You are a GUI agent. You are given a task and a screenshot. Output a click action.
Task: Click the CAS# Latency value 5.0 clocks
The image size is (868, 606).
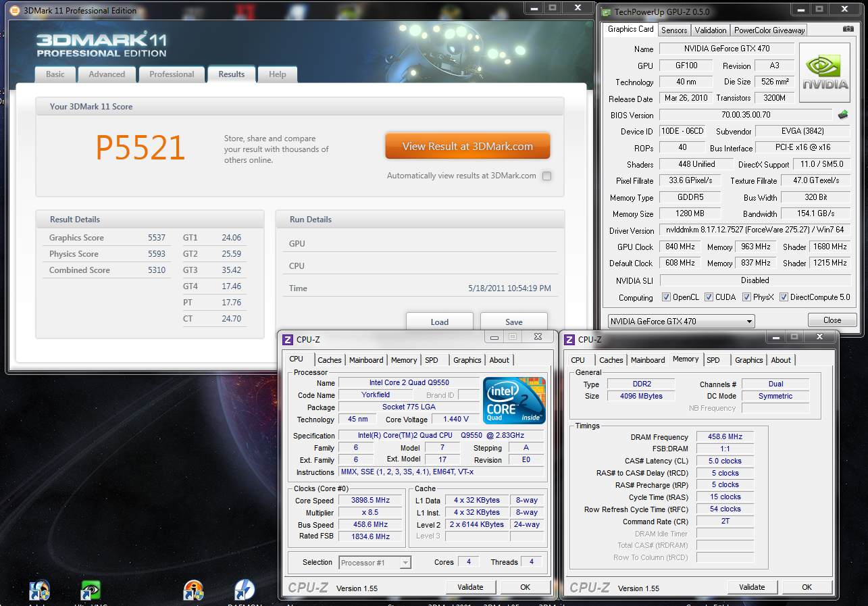[725, 461]
